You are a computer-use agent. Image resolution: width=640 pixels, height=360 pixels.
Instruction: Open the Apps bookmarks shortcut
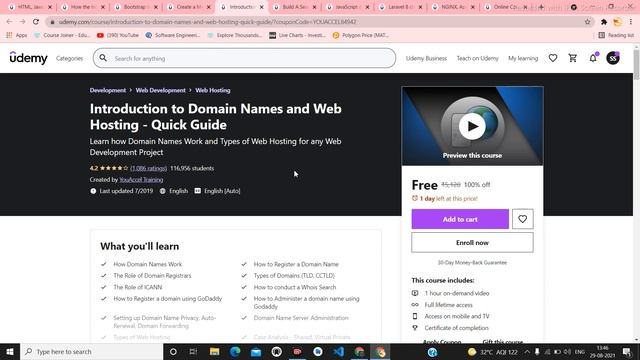click(x=17, y=36)
